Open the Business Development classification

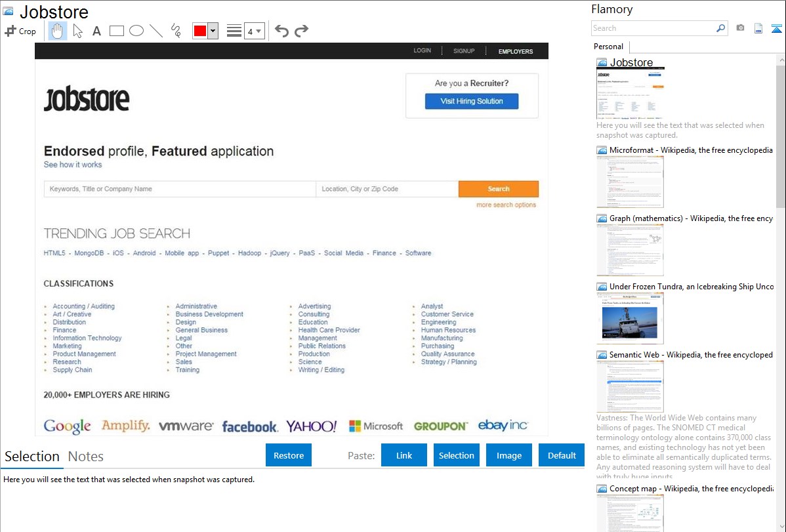point(209,314)
